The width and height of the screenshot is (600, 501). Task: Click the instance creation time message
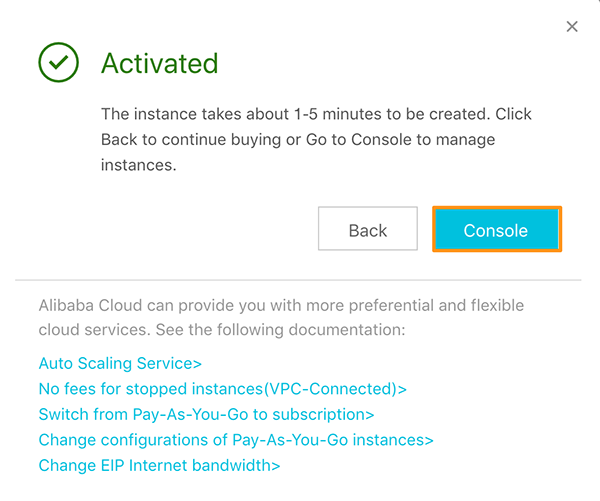pyautogui.click(x=316, y=139)
